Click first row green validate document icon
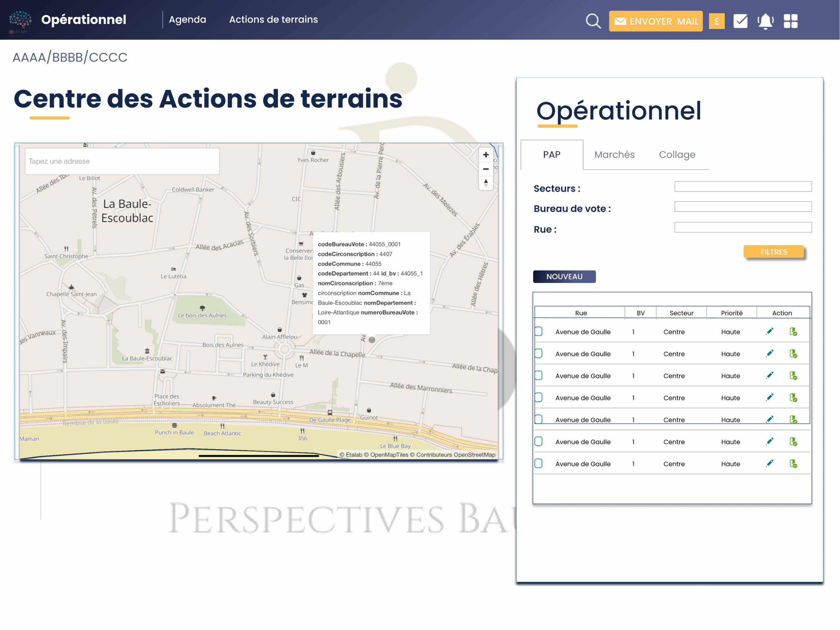The width and height of the screenshot is (840, 630). click(793, 332)
